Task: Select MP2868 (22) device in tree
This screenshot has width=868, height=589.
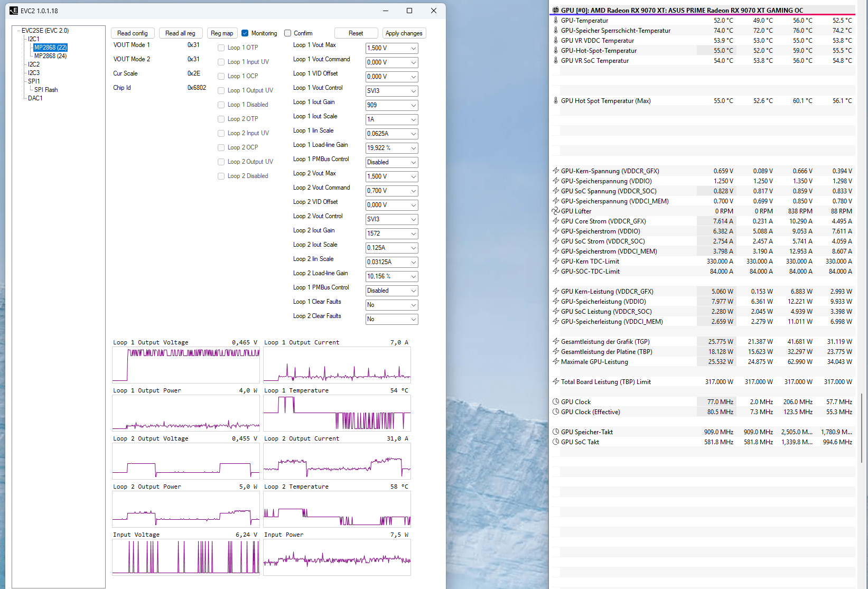Action: pos(51,48)
